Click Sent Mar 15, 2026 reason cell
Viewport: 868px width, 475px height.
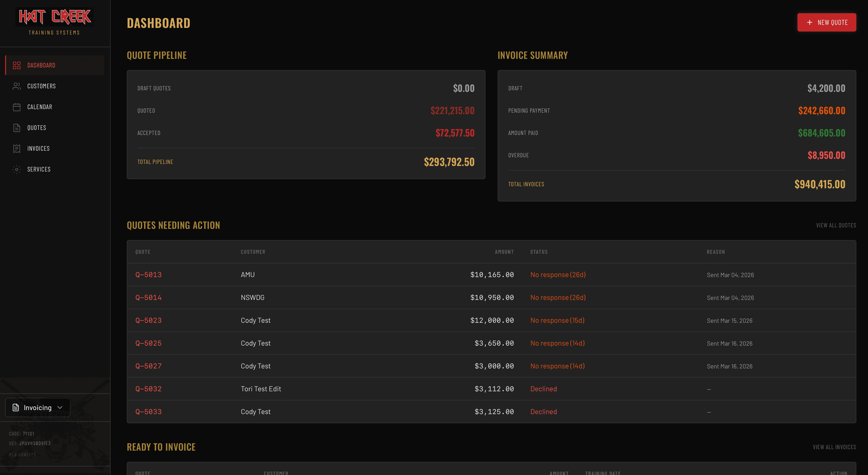point(730,321)
